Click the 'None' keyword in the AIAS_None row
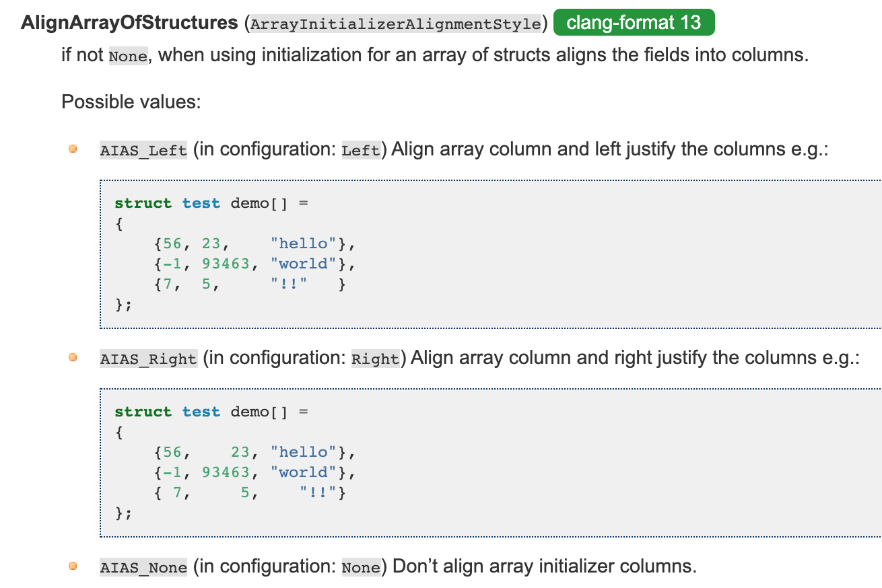Image resolution: width=882 pixels, height=588 pixels. (362, 567)
